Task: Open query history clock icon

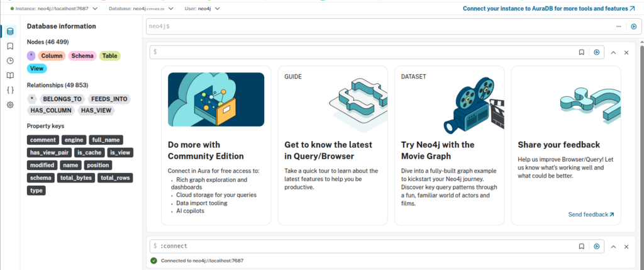Action: click(10, 60)
